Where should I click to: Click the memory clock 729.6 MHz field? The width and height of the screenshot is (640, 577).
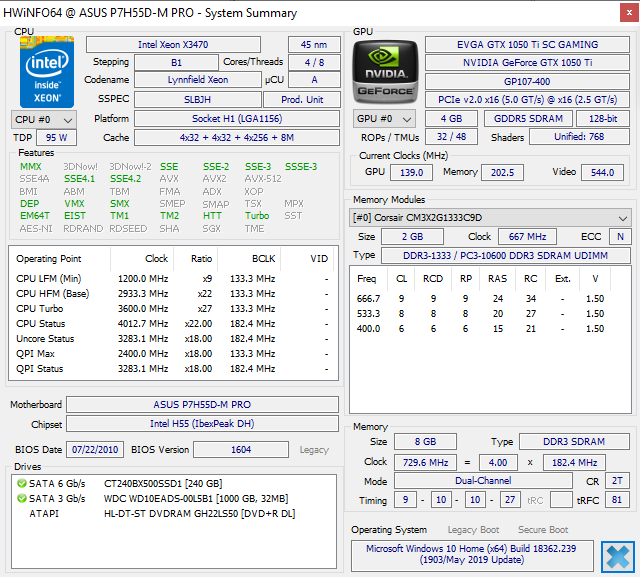(425, 463)
